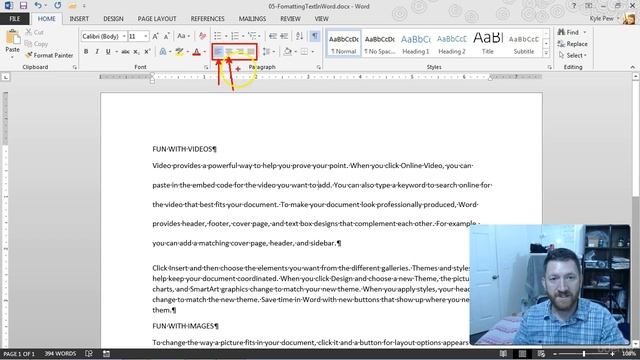Click the Open folder icon in Quick Access
Image resolution: width=640 pixels, height=360 pixels.
pyautogui.click(x=72, y=6)
